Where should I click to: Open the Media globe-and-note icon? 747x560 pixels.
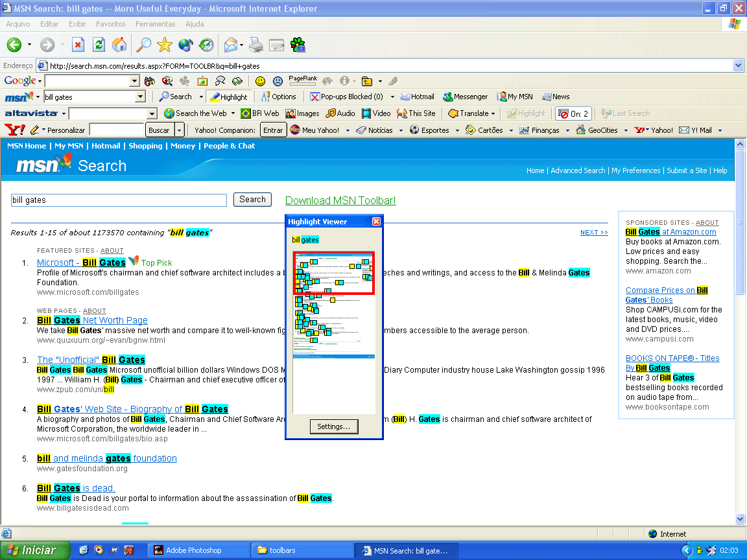click(185, 45)
